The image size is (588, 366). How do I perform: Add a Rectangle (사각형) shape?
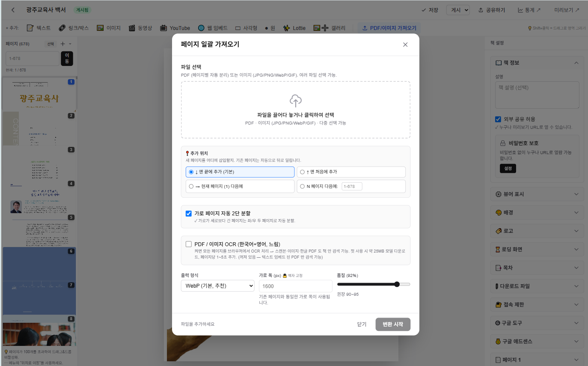pos(246,28)
